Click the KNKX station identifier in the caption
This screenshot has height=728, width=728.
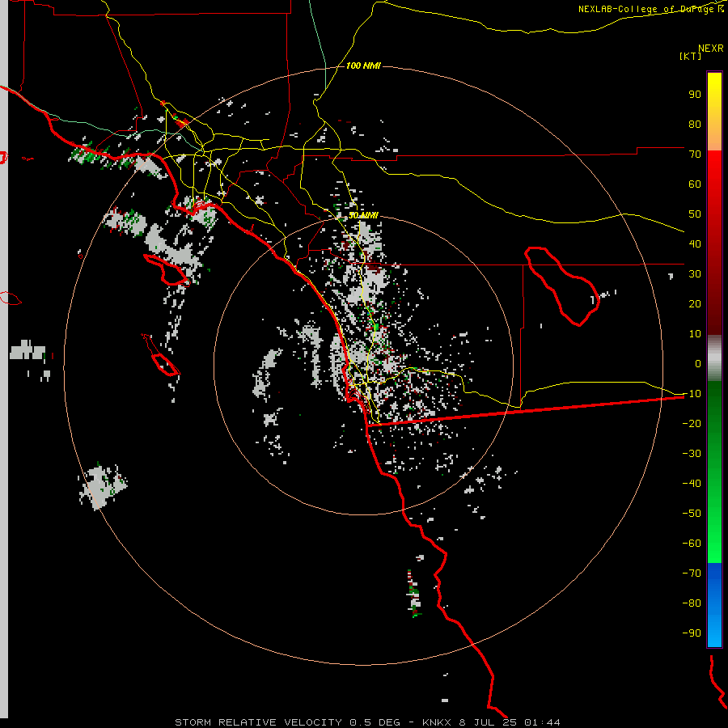pyautogui.click(x=437, y=722)
